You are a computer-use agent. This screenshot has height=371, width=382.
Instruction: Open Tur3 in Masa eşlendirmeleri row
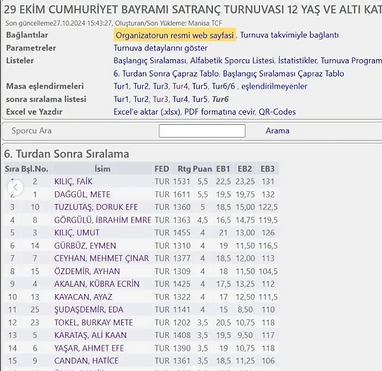[161, 86]
